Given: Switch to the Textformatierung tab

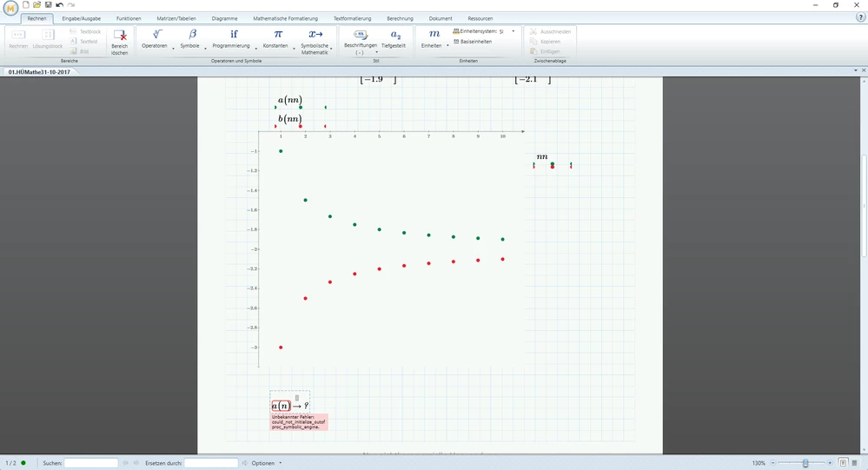Looking at the screenshot, I should (352, 18).
